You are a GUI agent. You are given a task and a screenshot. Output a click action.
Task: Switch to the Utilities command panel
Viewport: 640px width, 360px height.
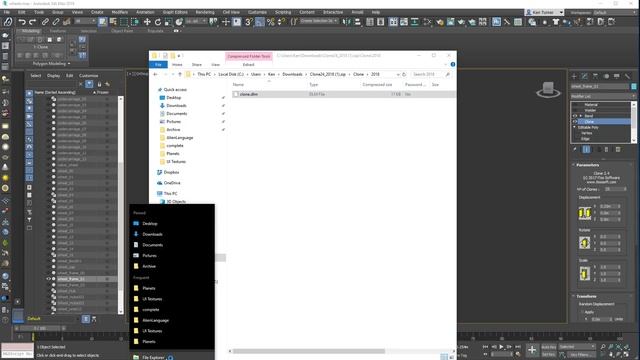coord(627,76)
